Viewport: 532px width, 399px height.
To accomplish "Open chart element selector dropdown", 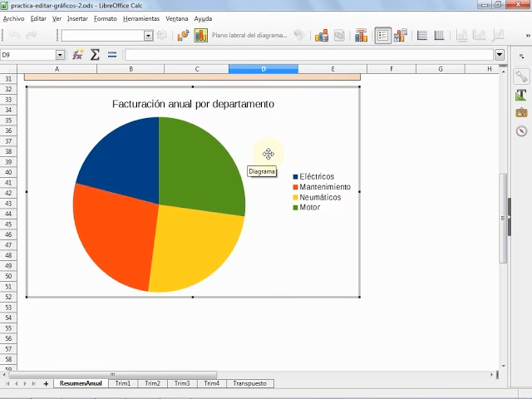I will pos(148,35).
